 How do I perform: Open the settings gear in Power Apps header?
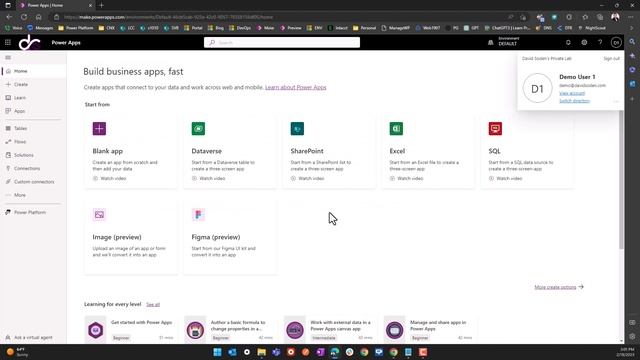click(584, 42)
